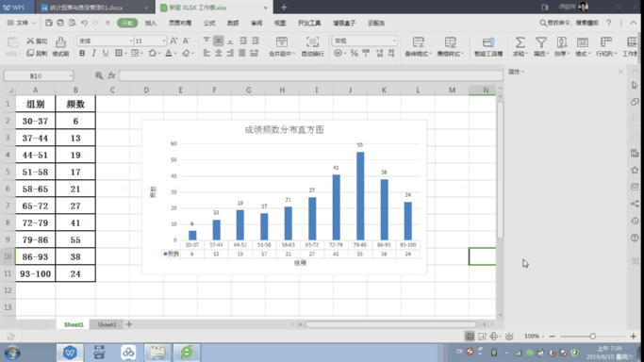Toggle right horizontal alignment

coord(230,53)
